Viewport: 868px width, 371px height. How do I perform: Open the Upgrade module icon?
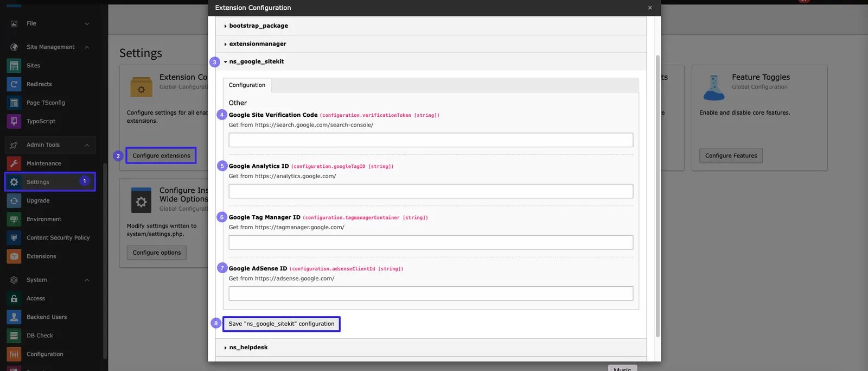14,200
